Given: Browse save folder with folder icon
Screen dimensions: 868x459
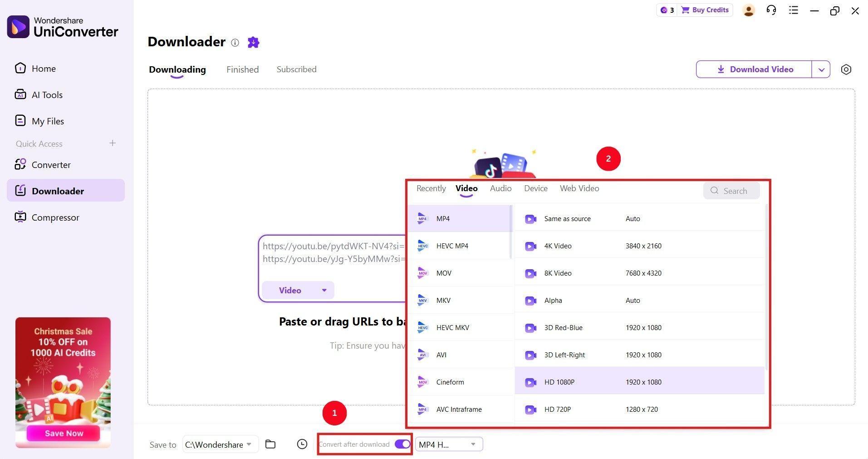Looking at the screenshot, I should click(270, 444).
